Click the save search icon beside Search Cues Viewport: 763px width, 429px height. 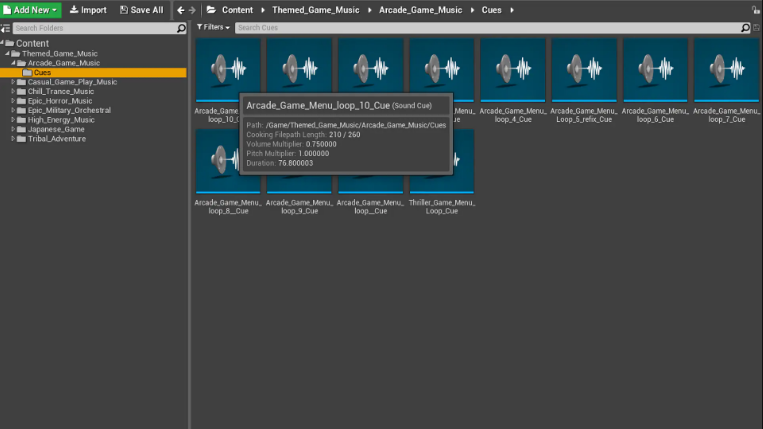[756, 28]
